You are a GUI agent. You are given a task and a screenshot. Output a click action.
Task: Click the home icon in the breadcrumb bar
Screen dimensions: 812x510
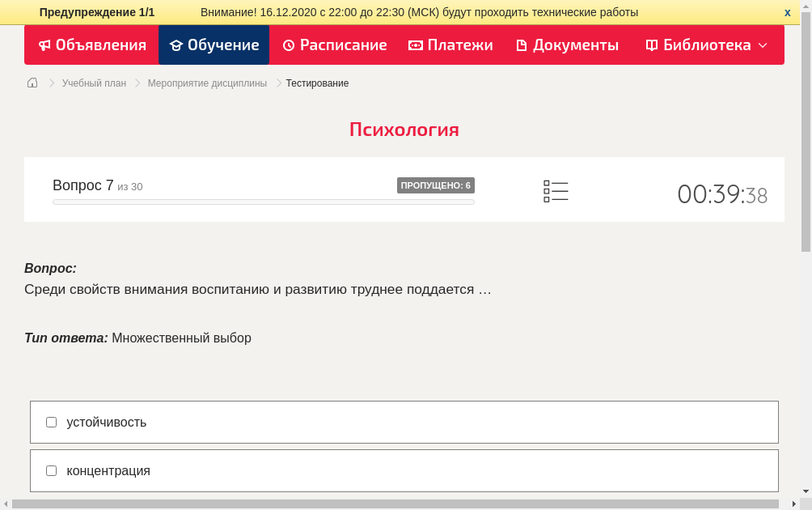click(x=32, y=82)
